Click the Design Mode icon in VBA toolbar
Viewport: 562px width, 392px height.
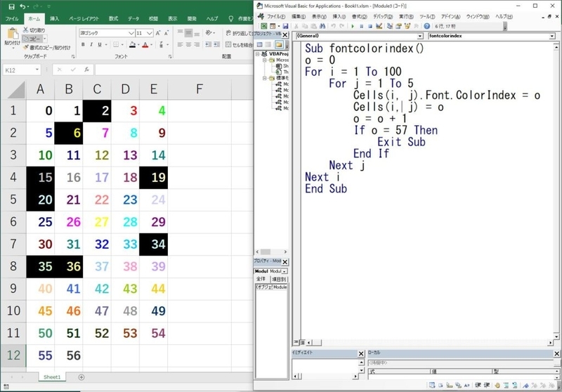[379, 26]
